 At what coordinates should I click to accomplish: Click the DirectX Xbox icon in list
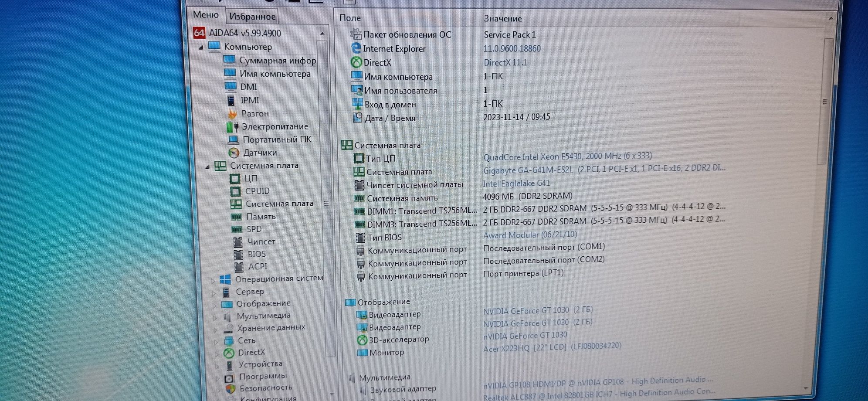(x=356, y=62)
